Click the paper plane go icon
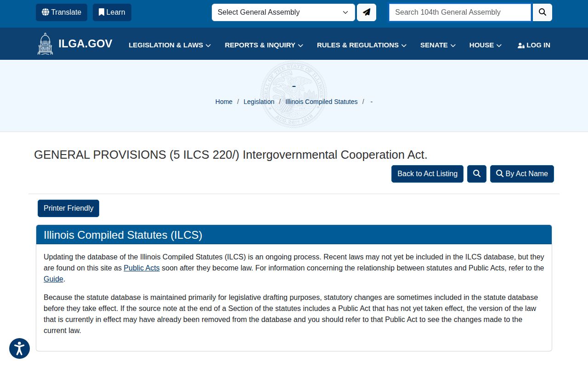Image resolution: width=588 pixels, height=368 pixels. coord(367,12)
